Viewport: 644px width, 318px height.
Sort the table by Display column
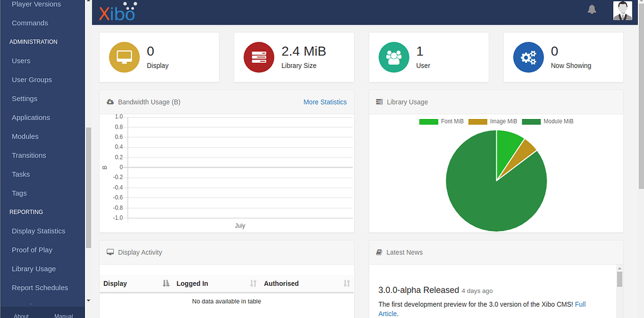coord(136,283)
